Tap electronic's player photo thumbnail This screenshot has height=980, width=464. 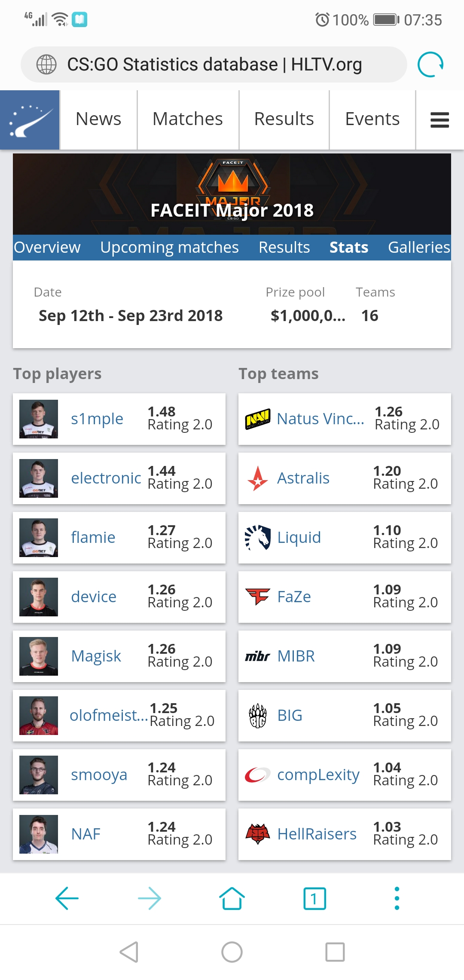(39, 478)
